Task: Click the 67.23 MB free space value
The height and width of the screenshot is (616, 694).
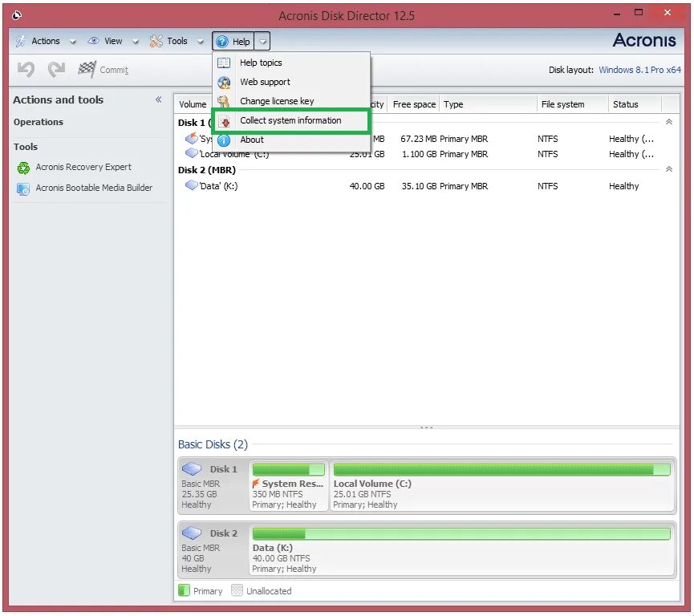Action: (x=418, y=139)
